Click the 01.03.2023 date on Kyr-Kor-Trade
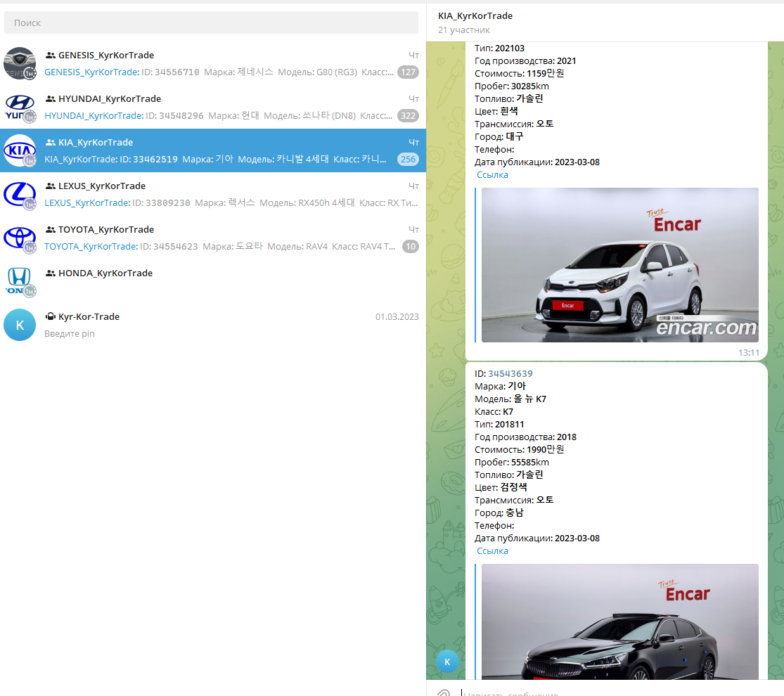Image resolution: width=784 pixels, height=696 pixels. [397, 316]
